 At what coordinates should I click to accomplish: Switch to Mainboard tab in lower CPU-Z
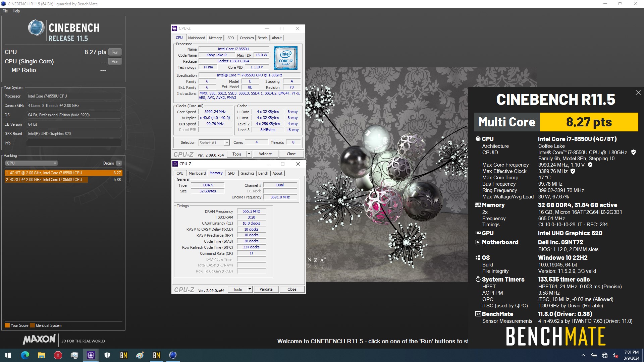(x=197, y=173)
